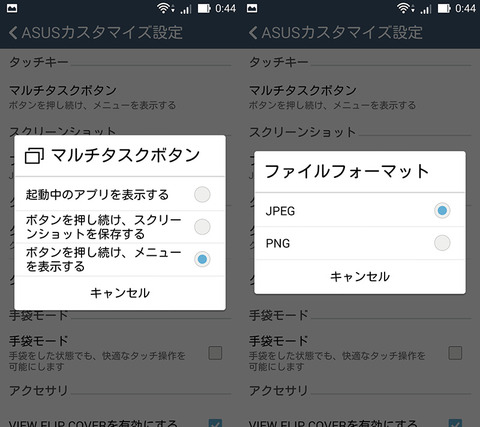Tap image notification icon in left status bar
This screenshot has width=480, height=427.
(12, 8)
